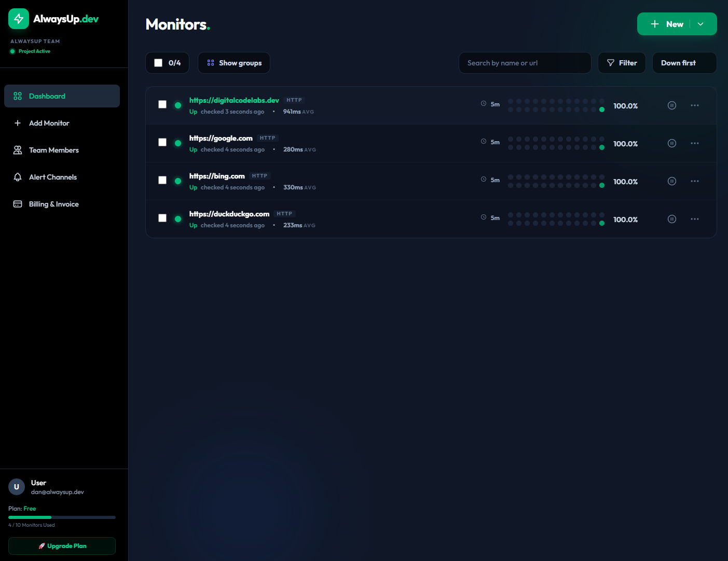Select the digitalcodelabs.dev monitor checkbox
The width and height of the screenshot is (728, 561).
pyautogui.click(x=162, y=104)
